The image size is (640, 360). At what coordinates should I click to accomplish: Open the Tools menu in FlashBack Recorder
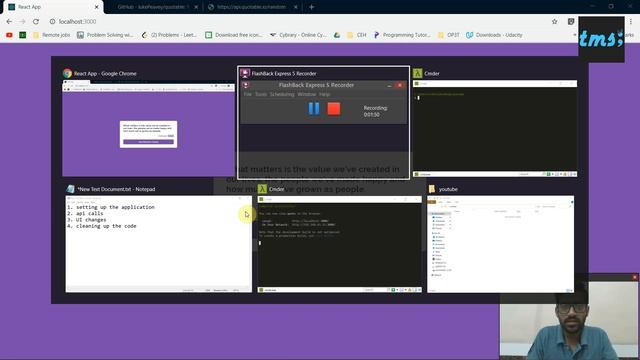[x=261, y=94]
